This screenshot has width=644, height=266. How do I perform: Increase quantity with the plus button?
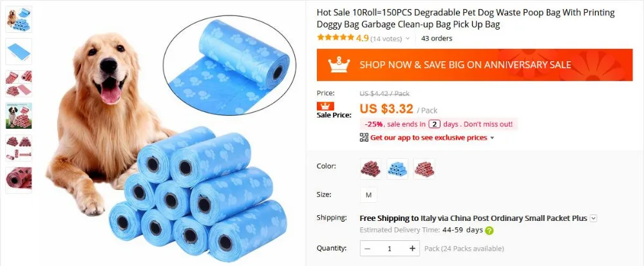pos(412,249)
